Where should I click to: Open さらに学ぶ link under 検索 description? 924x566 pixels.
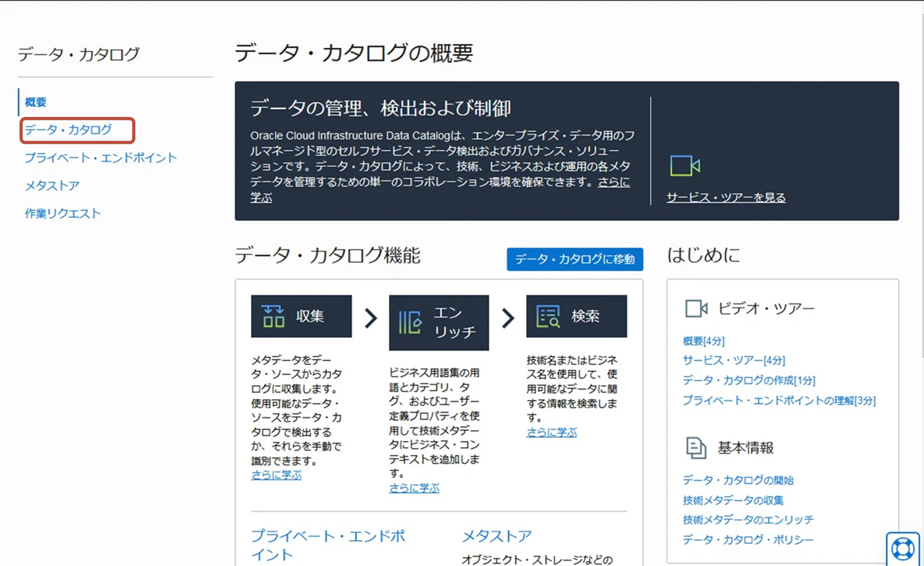(x=551, y=432)
